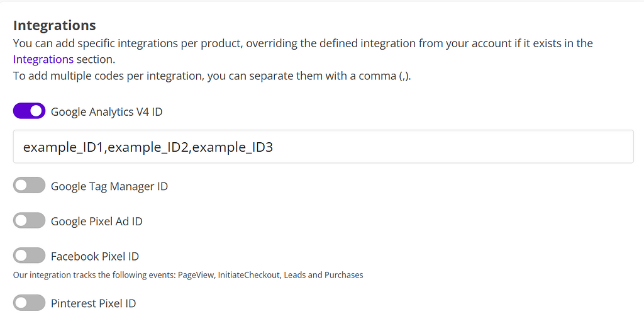
Task: Click the Facebook Pixel ID label
Action: point(94,256)
